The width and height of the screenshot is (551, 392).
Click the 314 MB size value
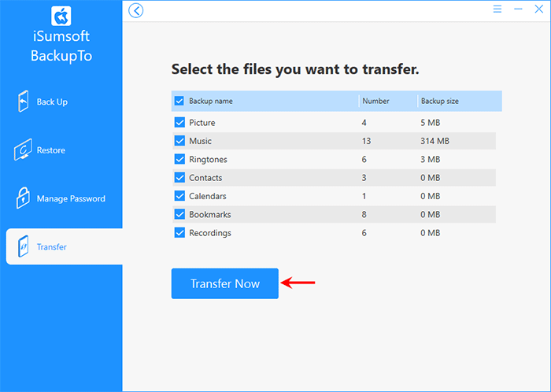pyautogui.click(x=435, y=141)
